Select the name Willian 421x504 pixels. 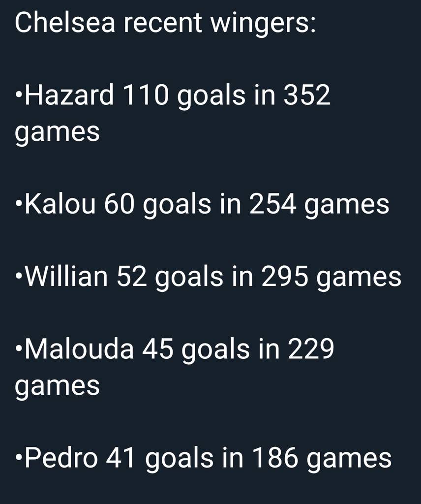[66, 277]
